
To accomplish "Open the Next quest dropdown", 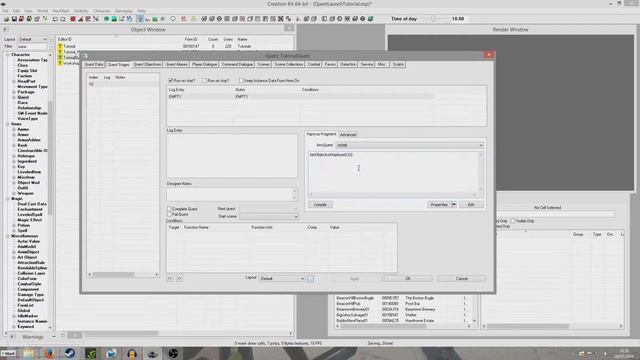I will (269, 209).
